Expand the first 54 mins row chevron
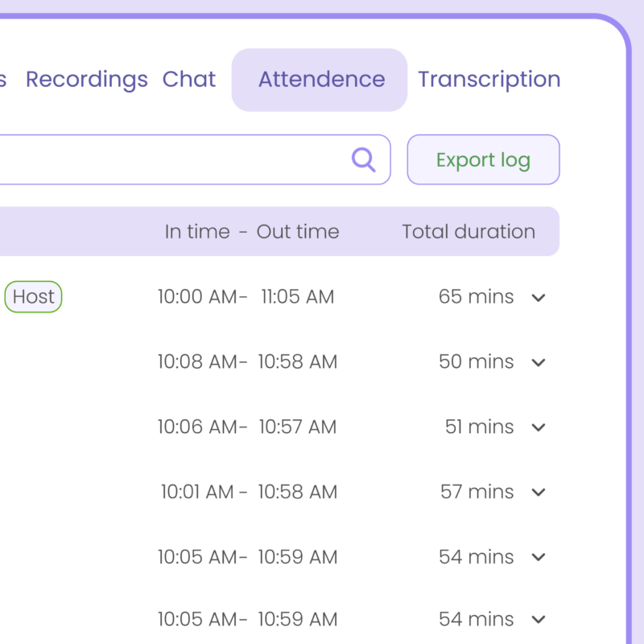 point(539,557)
